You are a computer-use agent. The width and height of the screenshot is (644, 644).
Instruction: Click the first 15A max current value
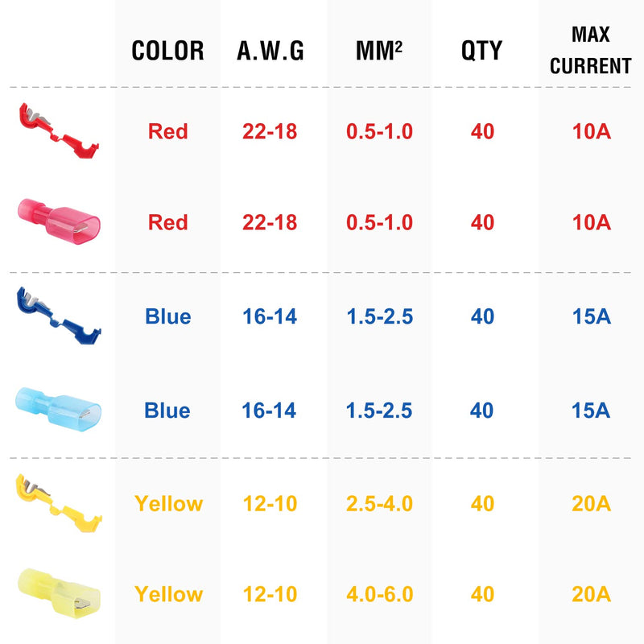592,316
